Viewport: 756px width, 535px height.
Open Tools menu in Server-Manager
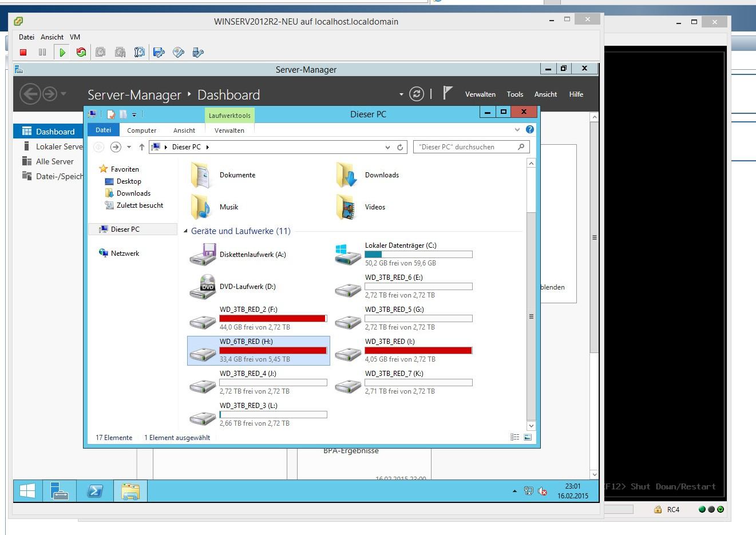click(x=515, y=94)
